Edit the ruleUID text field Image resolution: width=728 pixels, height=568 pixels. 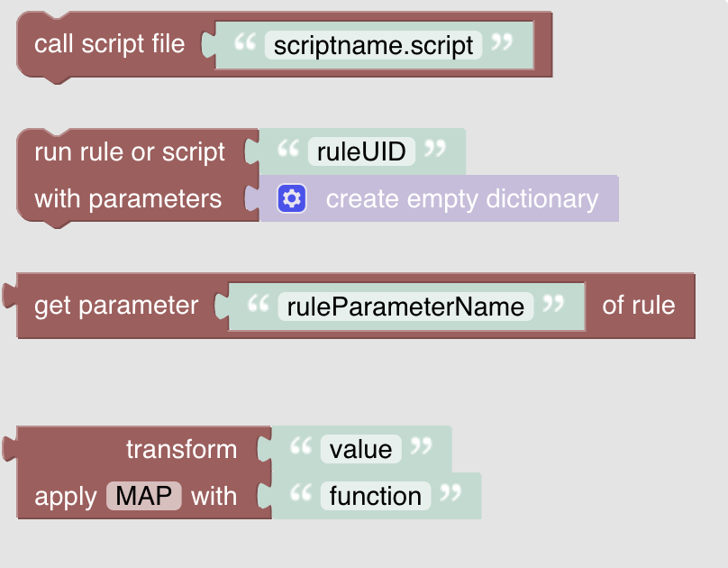[x=361, y=151]
